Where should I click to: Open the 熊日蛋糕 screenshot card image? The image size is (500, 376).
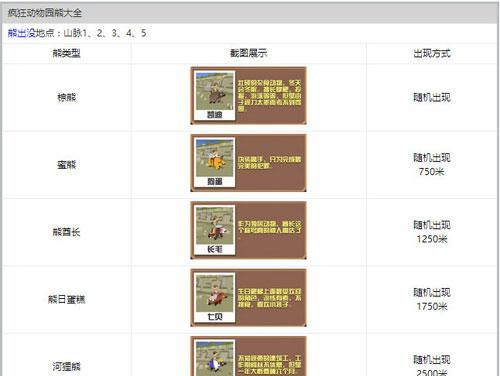(248, 298)
